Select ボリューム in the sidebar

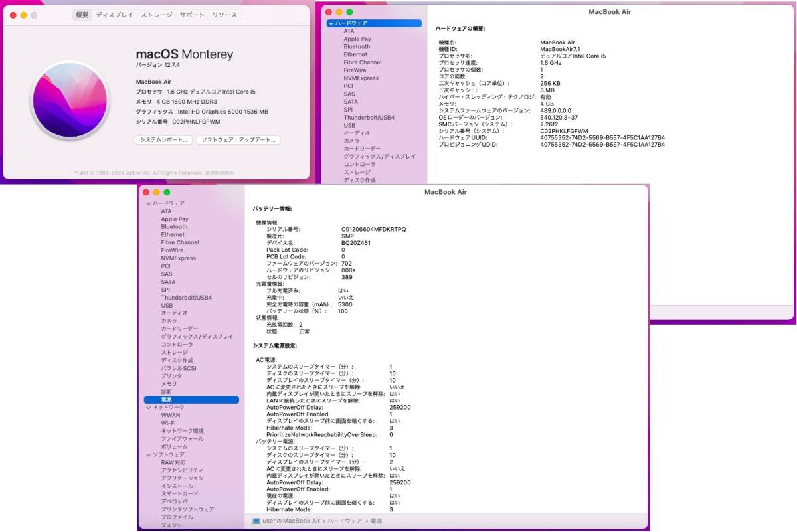click(x=174, y=447)
